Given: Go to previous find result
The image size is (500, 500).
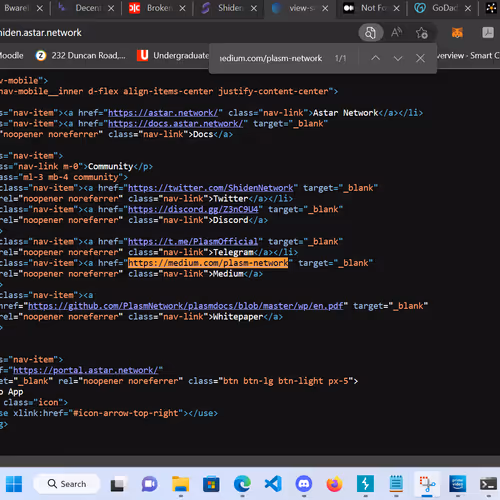Looking at the screenshot, I should click(x=375, y=58).
